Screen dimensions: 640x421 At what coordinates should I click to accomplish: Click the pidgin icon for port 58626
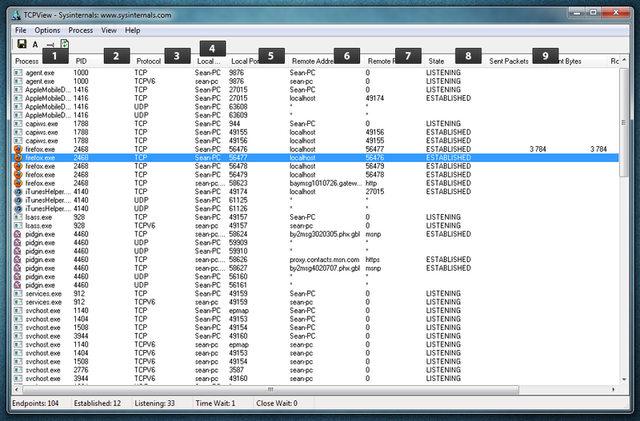tap(18, 260)
